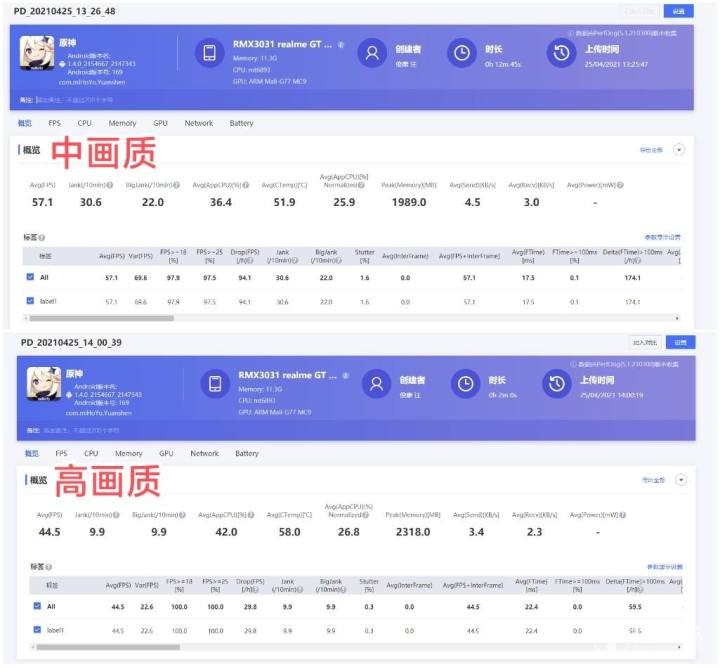
Task: Click the horizontal scrollbar thumb under 13_26_48 table
Action: coord(101,318)
